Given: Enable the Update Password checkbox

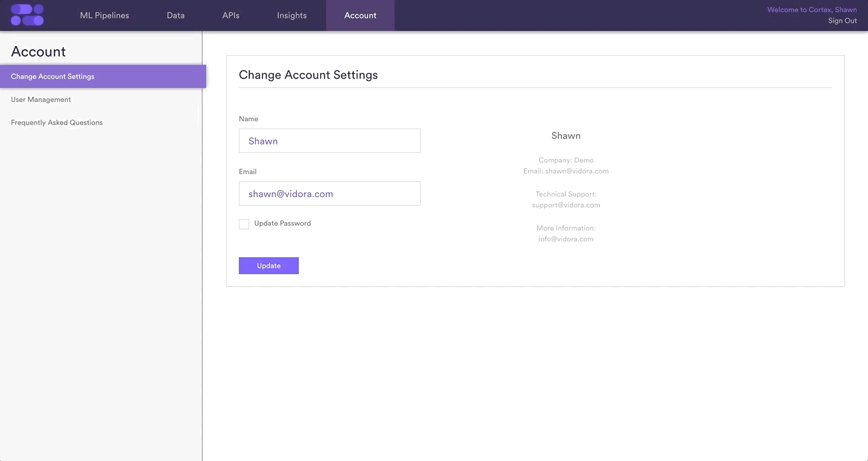Looking at the screenshot, I should pyautogui.click(x=244, y=224).
